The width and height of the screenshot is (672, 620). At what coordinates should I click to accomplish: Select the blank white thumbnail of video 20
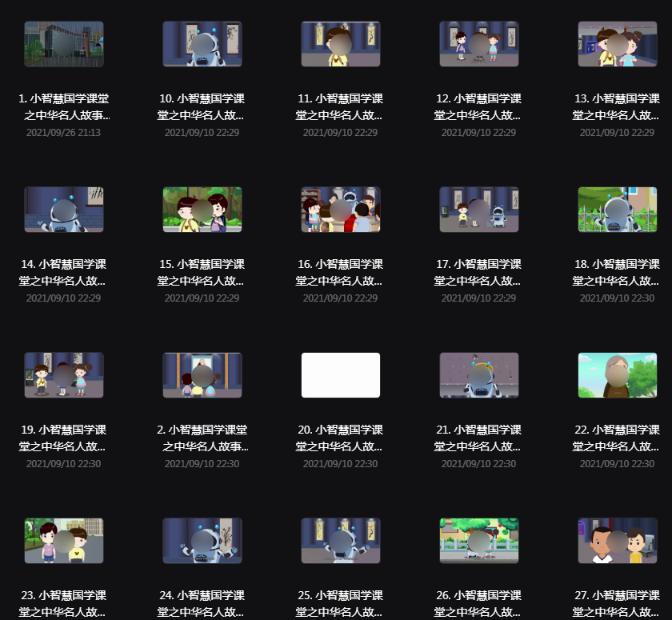(x=341, y=375)
